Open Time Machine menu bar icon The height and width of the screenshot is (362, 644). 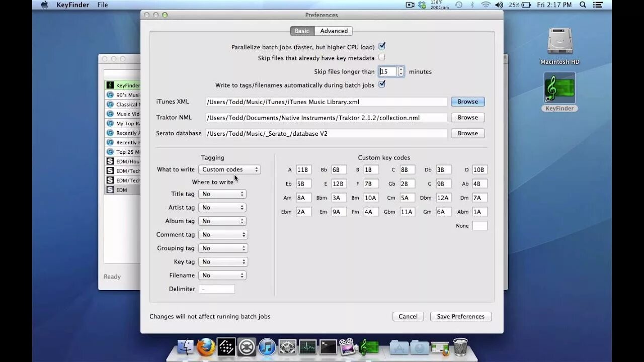pos(459,5)
